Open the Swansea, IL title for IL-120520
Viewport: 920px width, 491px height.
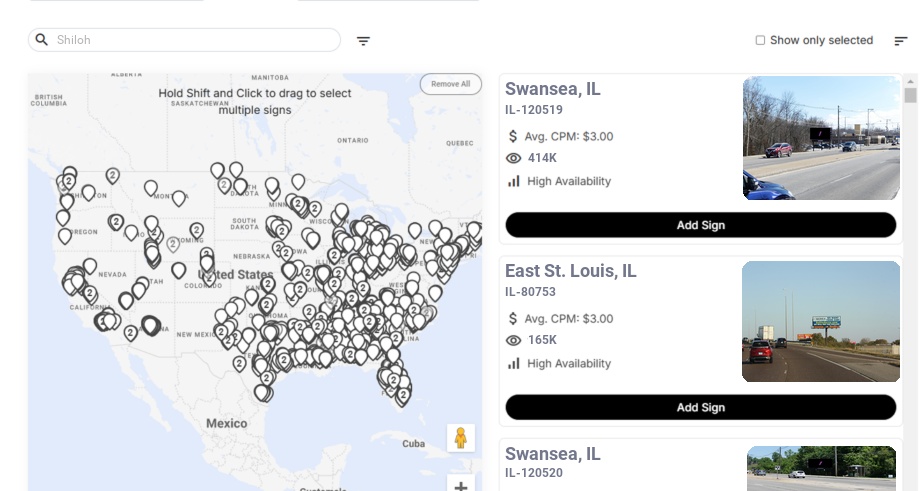point(553,454)
